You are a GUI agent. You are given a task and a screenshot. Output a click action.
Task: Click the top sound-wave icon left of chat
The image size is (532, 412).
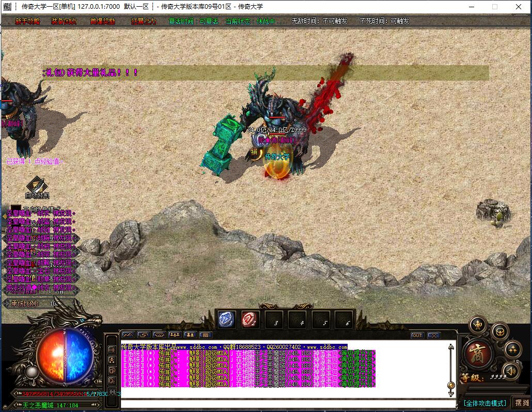112,349
